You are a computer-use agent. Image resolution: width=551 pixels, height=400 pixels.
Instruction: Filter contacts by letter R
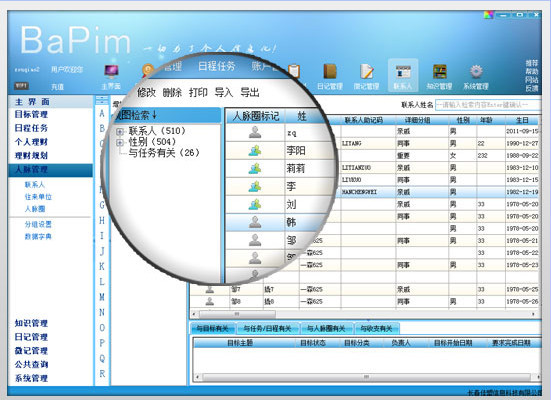(x=102, y=374)
